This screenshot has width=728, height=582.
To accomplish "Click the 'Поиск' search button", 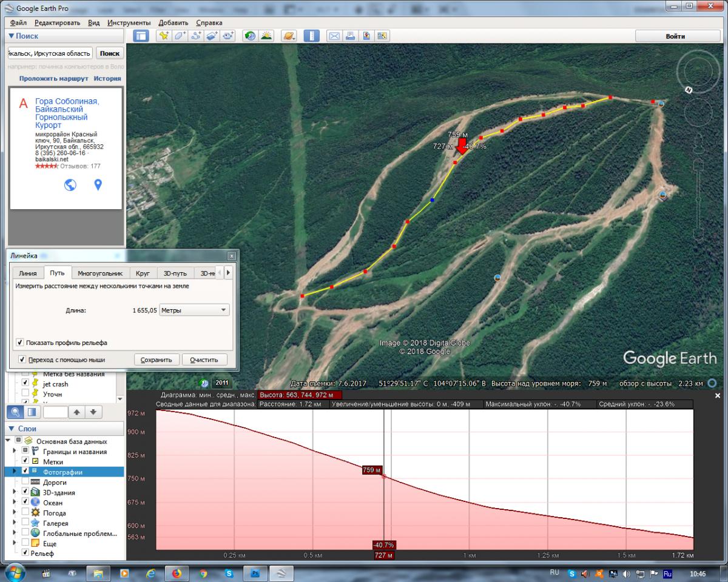I will (x=110, y=53).
